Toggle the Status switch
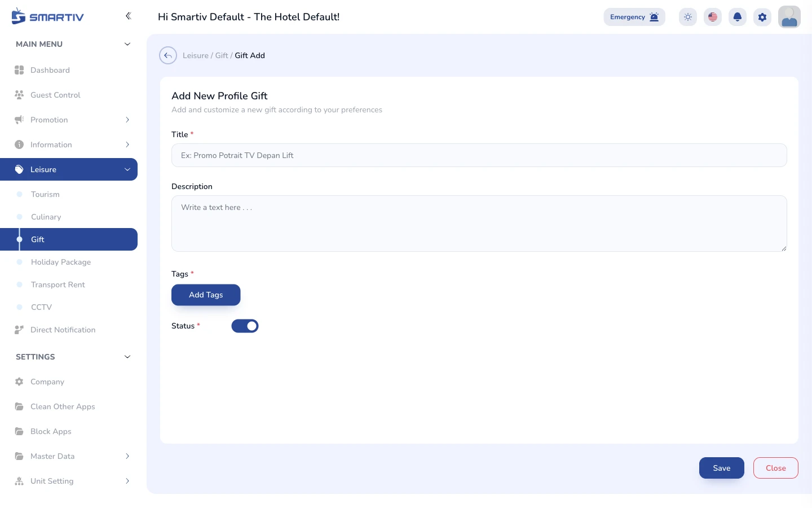This screenshot has height=508, width=812. click(245, 326)
